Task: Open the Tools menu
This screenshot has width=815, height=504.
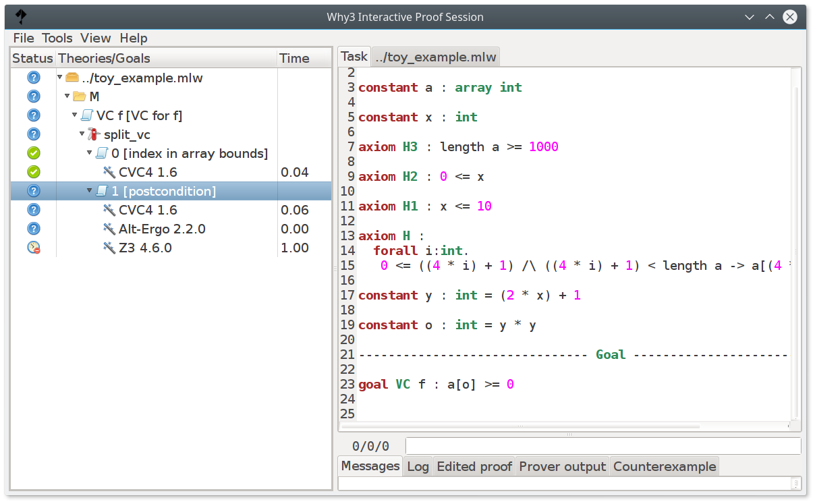Action: click(x=57, y=38)
